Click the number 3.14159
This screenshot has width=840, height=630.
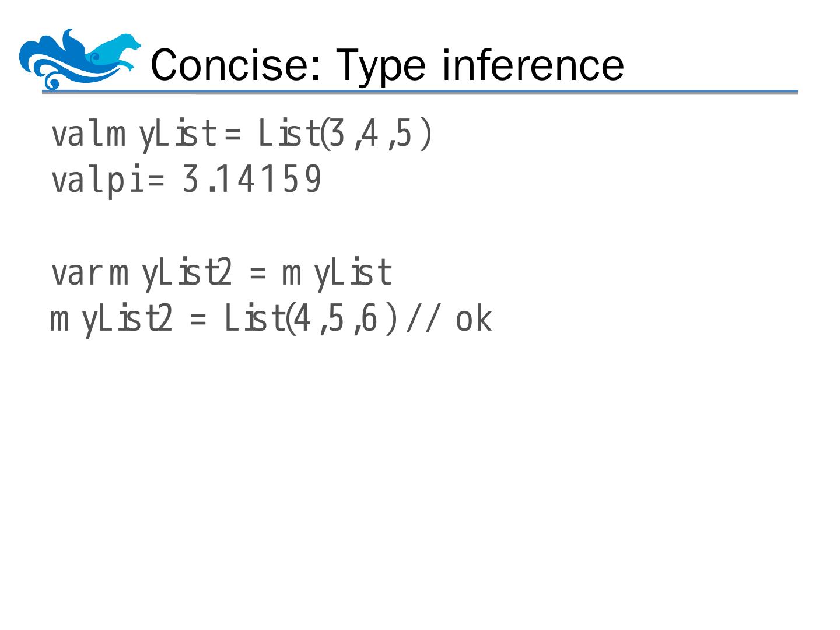point(252,180)
